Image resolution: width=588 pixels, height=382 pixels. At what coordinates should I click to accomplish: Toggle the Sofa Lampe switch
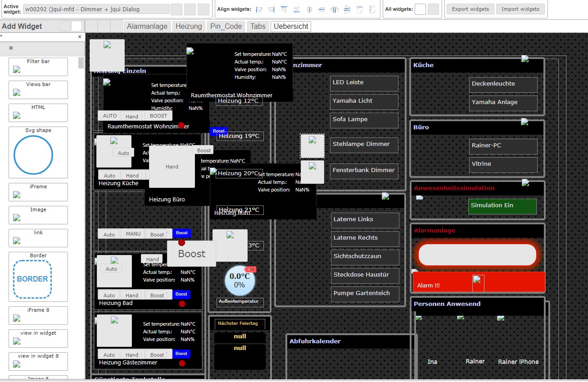coord(364,120)
